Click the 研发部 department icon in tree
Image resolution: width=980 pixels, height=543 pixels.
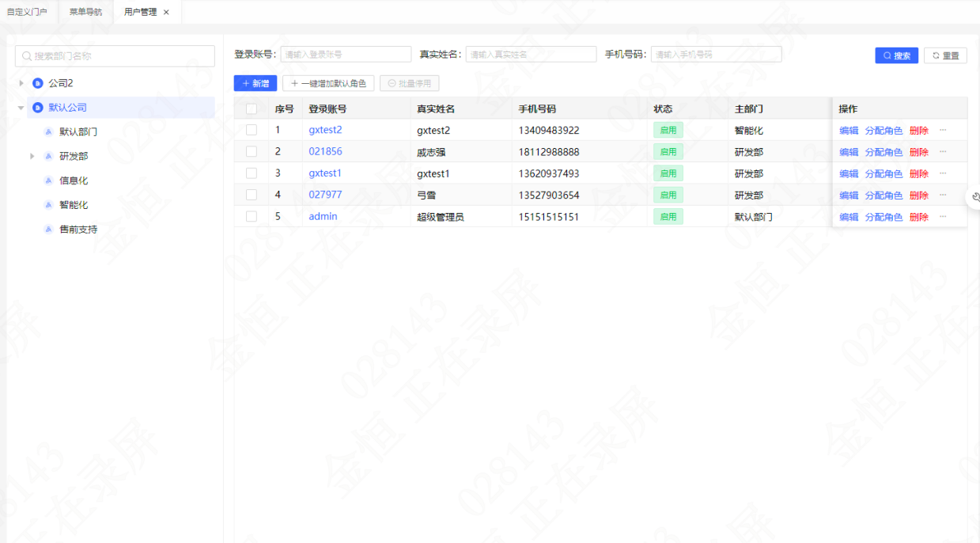click(x=48, y=157)
